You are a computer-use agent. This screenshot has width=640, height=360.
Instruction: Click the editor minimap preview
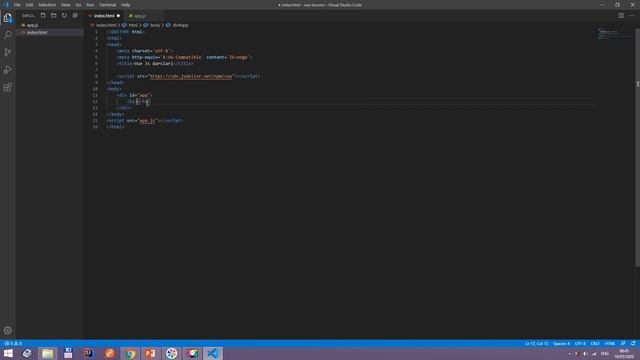coord(615,34)
